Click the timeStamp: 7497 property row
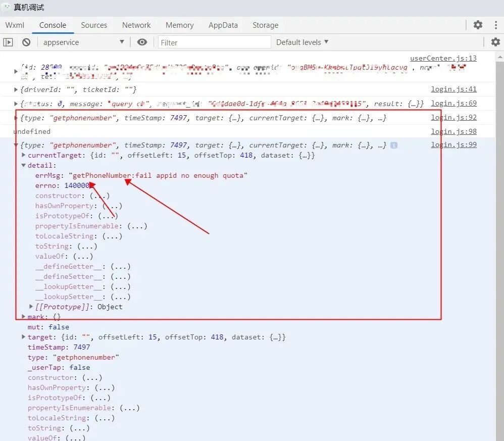The image size is (504, 441). (x=59, y=347)
